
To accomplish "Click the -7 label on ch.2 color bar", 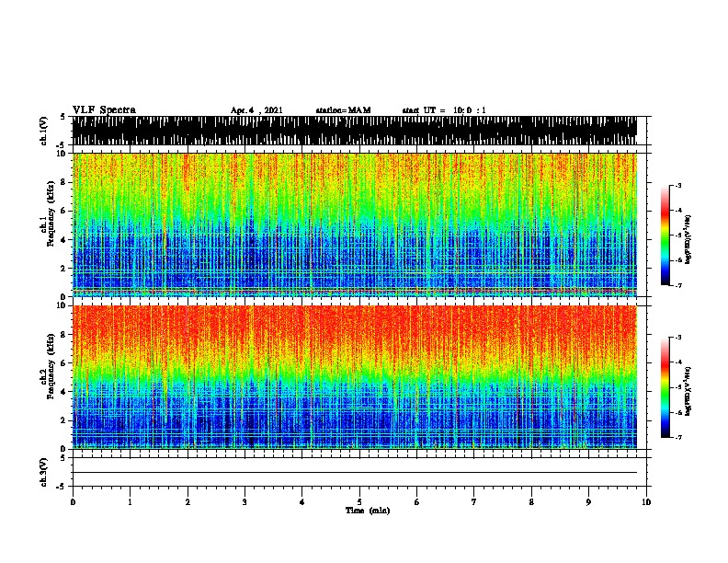I will coord(678,438).
